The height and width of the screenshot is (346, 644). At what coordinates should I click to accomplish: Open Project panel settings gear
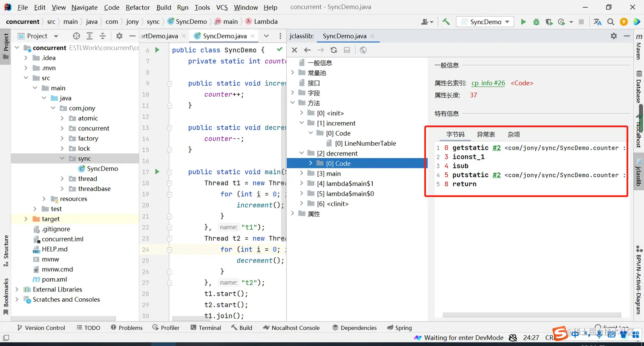pos(119,36)
